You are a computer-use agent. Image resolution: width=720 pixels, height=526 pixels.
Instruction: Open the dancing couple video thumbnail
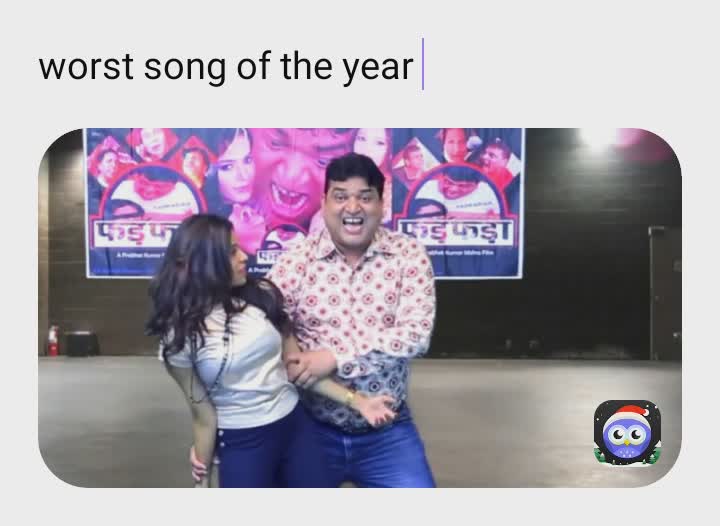(360, 308)
